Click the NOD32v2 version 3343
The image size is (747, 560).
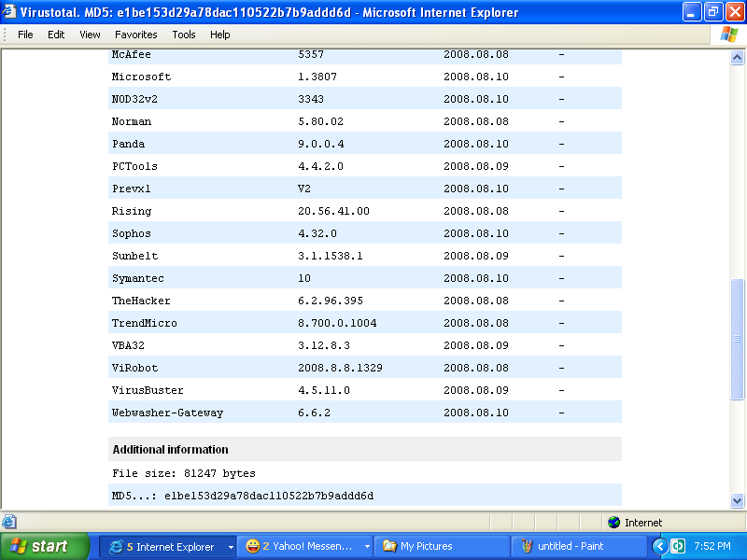[311, 99]
